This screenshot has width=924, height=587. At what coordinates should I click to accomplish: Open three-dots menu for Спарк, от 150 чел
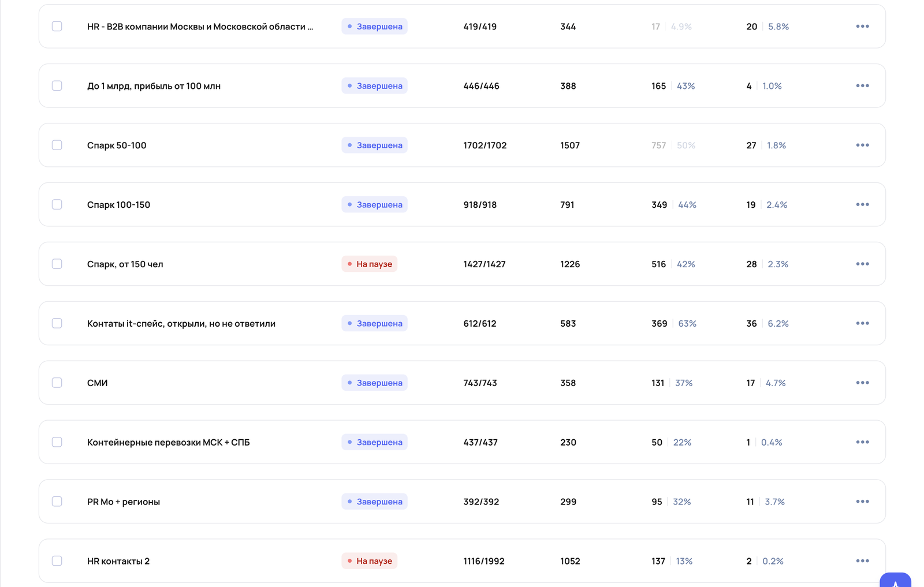[x=862, y=264]
